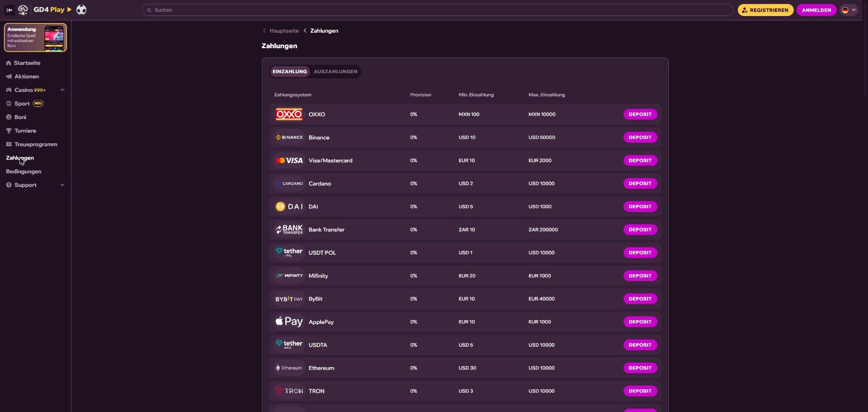Screen dimensions: 868x412
Task: Select the Binance payment logo
Action: point(289,137)
